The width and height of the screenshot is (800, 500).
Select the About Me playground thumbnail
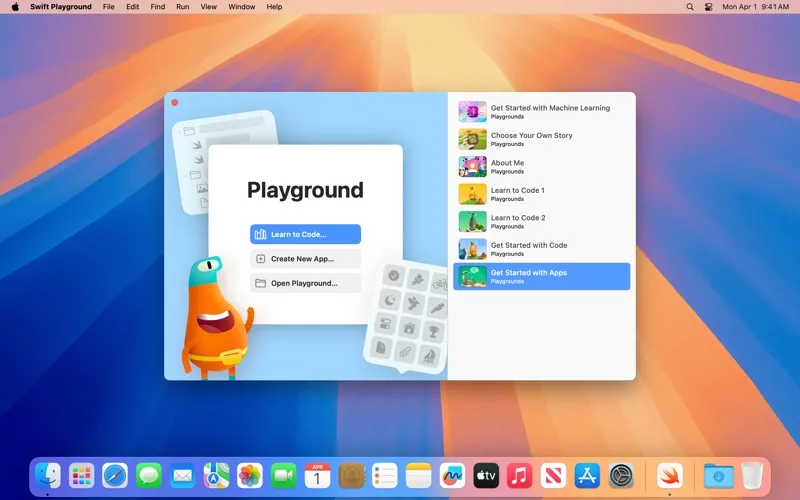(x=472, y=167)
